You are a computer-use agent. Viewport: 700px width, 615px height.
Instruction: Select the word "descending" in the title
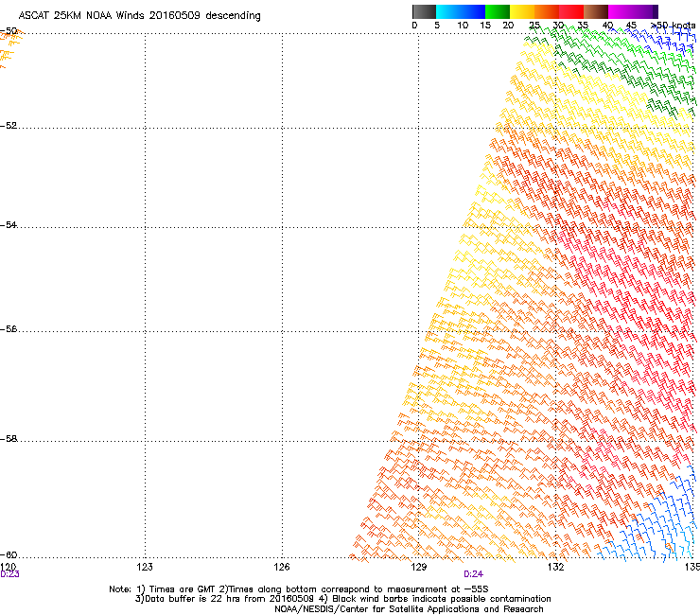233,16
